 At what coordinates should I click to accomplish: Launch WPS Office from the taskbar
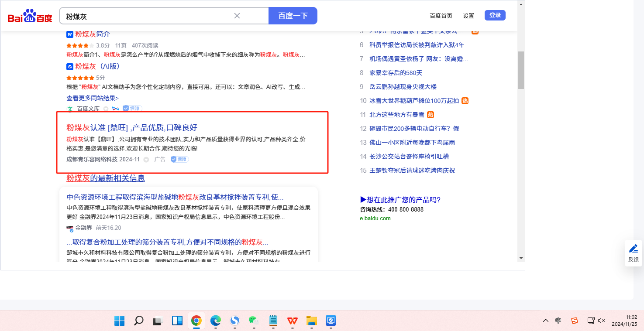pos(292,321)
